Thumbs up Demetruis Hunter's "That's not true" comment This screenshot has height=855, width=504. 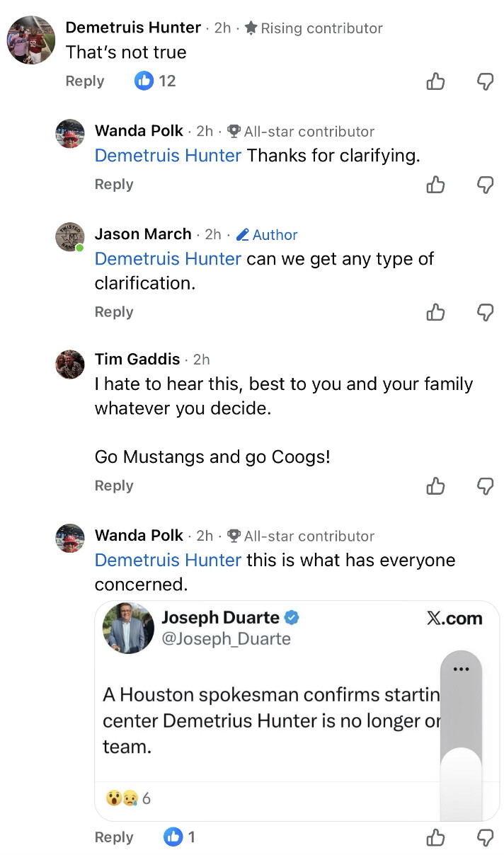click(435, 81)
